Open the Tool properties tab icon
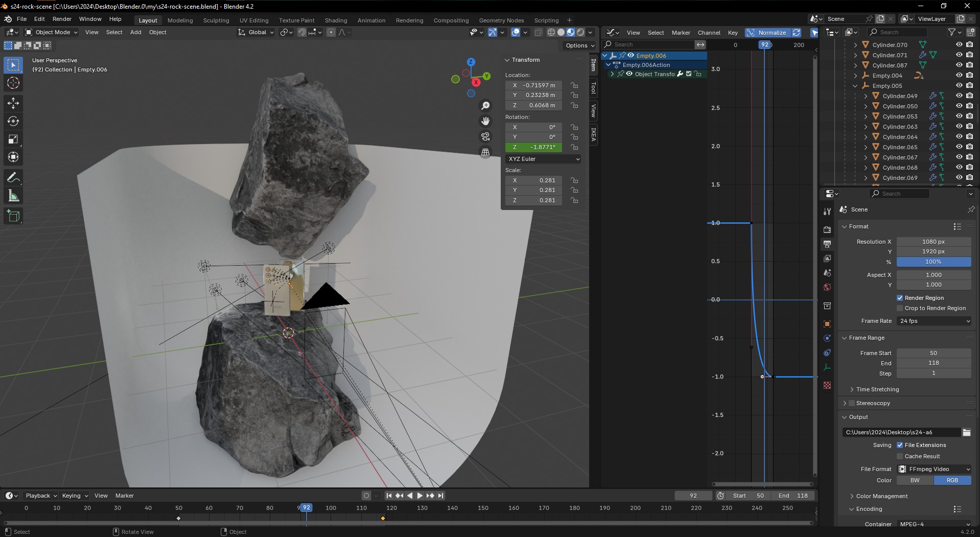Viewport: 980px width, 537px height. (827, 212)
